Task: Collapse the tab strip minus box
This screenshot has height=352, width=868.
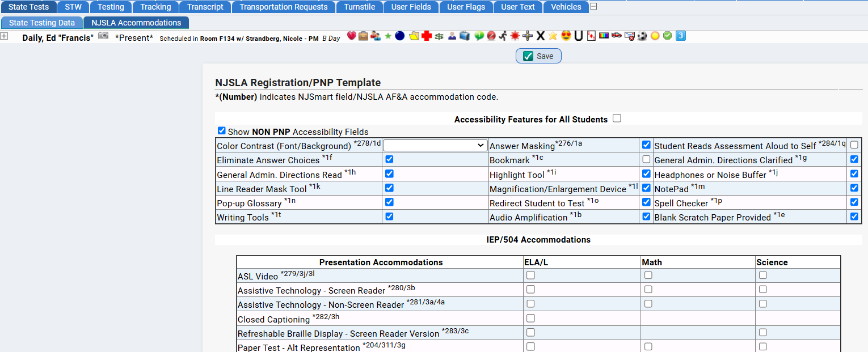Action: (x=593, y=7)
